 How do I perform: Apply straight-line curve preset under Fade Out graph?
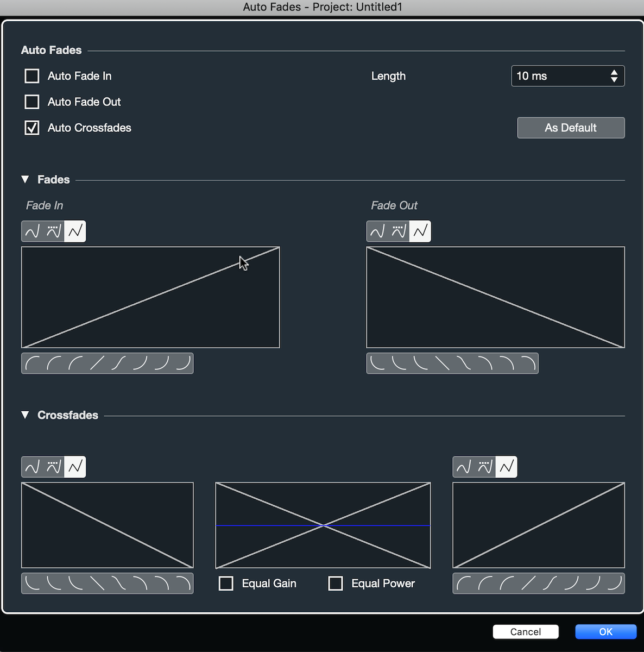click(442, 363)
